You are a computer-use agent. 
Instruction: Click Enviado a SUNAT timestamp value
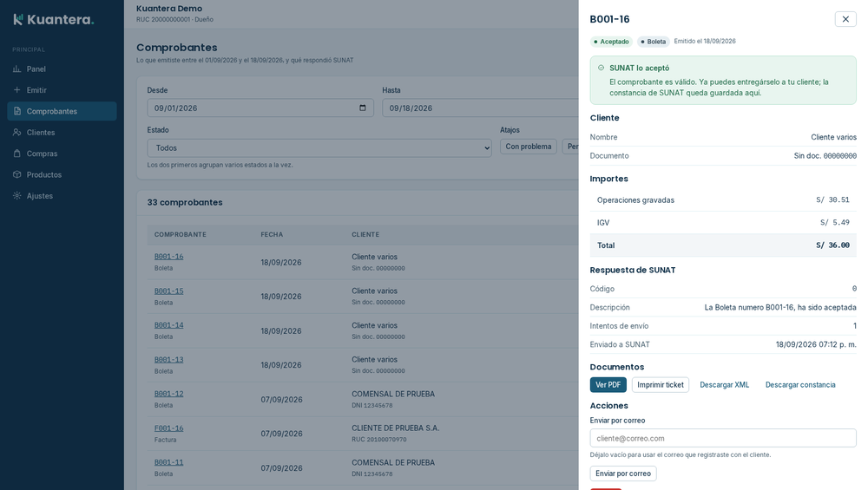(816, 344)
